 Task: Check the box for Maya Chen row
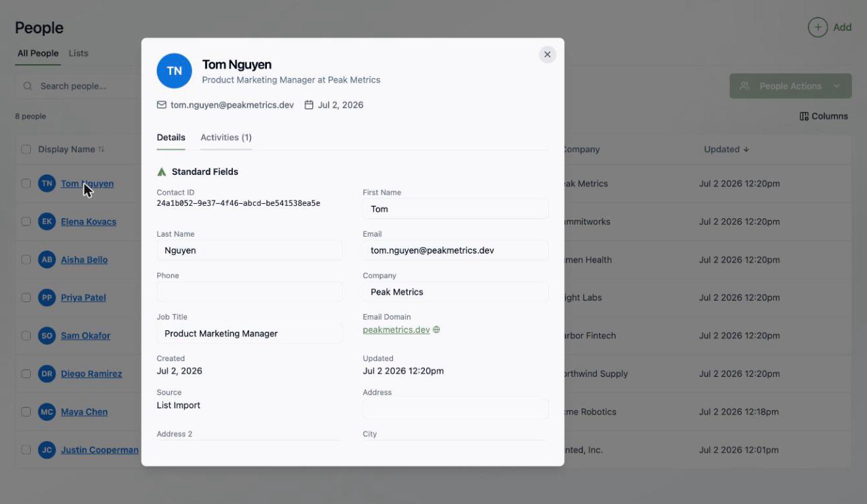[x=26, y=412]
